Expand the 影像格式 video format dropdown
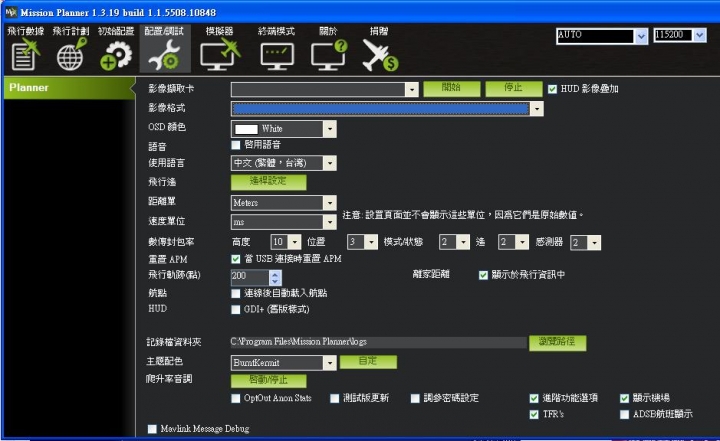 pyautogui.click(x=537, y=109)
